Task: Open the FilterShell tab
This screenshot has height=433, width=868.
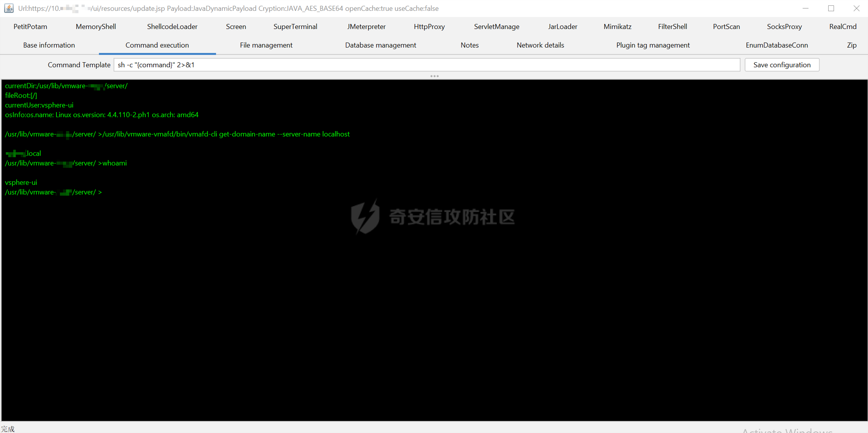Action: (x=672, y=27)
